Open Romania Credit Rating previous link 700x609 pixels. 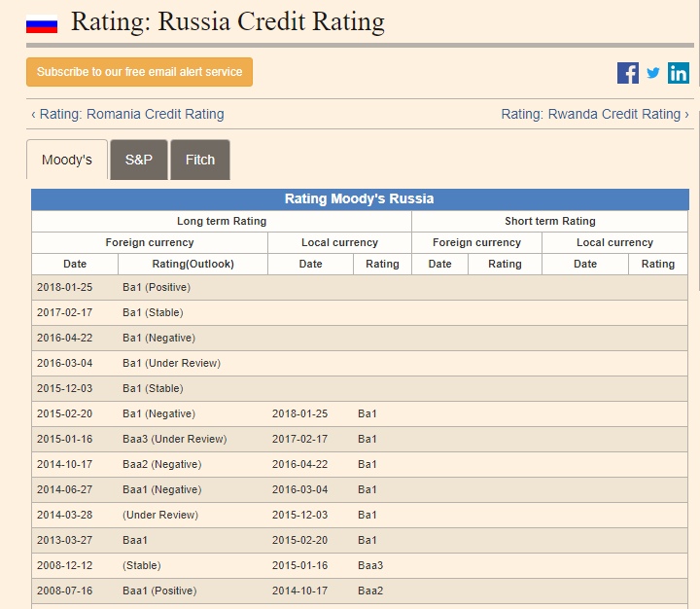point(127,114)
